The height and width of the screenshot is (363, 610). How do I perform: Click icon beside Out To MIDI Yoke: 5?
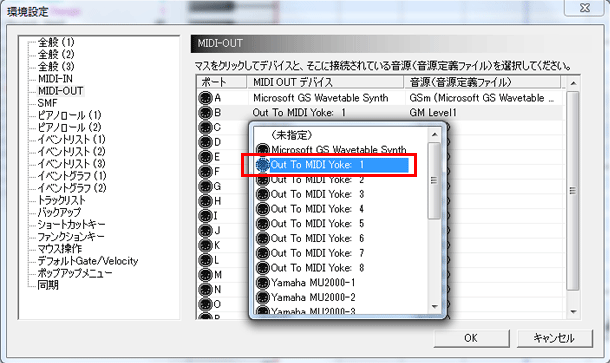263,223
